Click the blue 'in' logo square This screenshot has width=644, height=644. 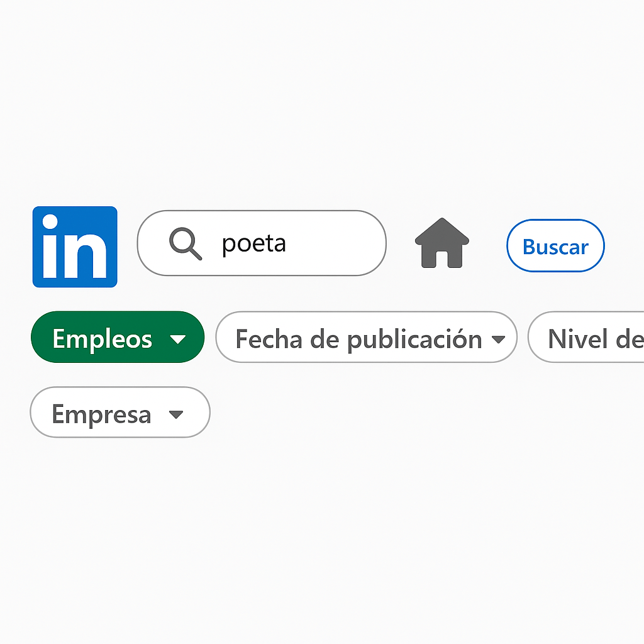click(75, 247)
